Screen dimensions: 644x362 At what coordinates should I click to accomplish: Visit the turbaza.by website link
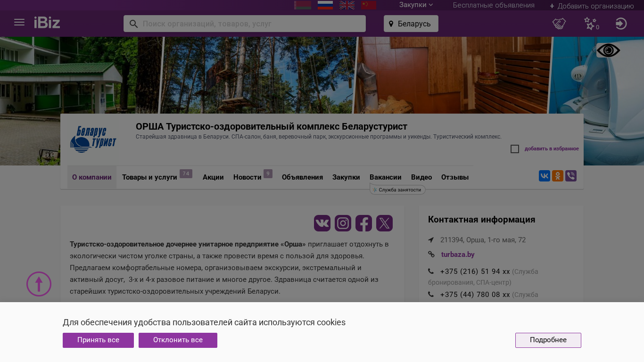[458, 255]
